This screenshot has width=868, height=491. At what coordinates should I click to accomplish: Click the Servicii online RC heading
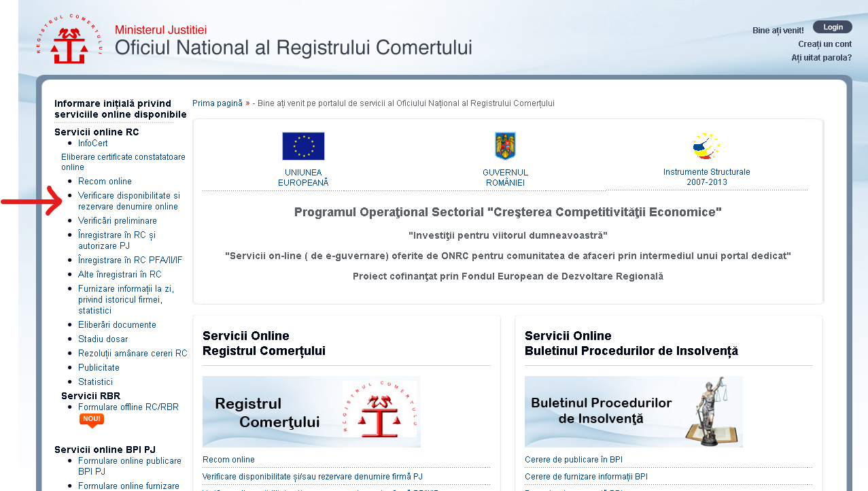coord(97,132)
